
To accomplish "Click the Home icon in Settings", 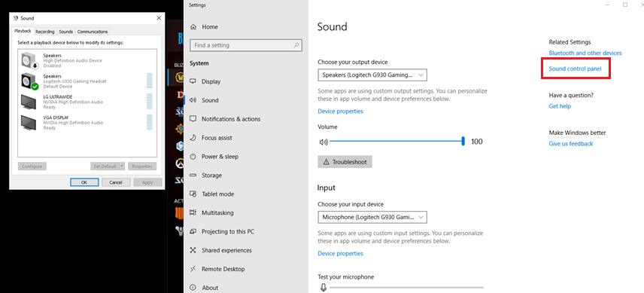I will point(193,26).
